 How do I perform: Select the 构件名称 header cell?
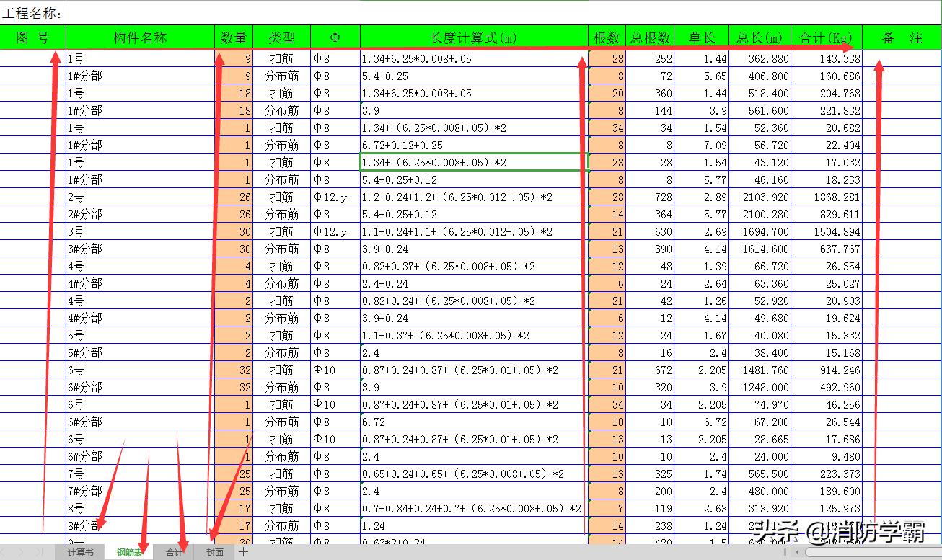(x=141, y=37)
